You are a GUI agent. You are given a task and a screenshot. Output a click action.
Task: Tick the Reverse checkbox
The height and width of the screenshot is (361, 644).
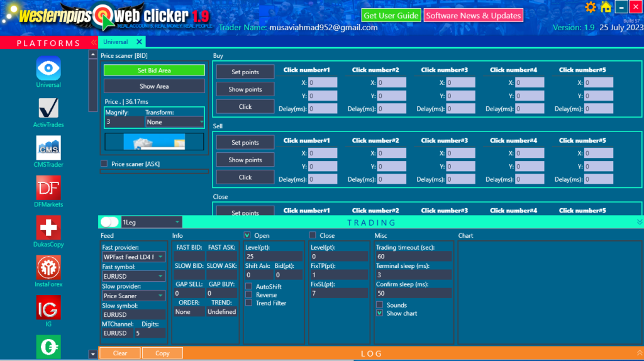point(249,294)
